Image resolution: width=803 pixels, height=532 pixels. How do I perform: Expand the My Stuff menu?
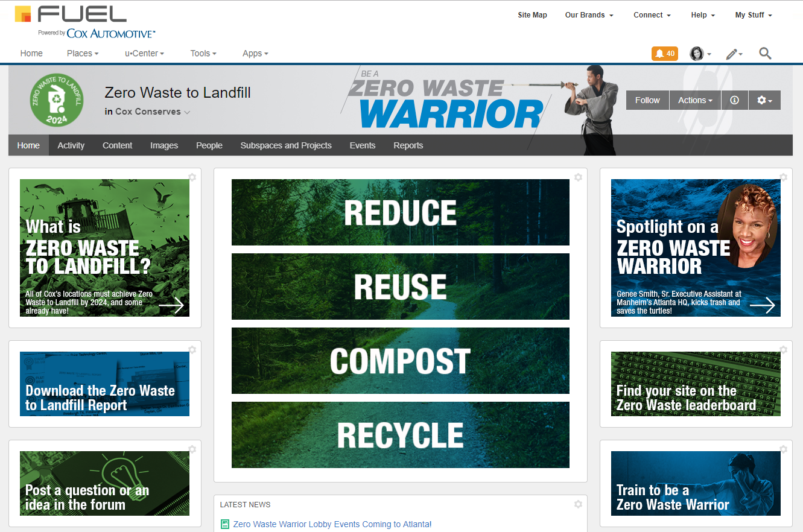(x=753, y=15)
